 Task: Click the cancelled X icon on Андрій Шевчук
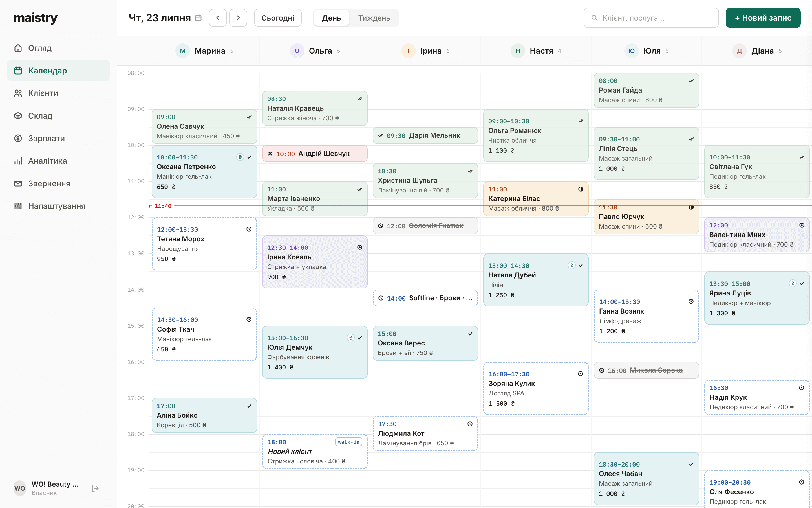click(x=270, y=154)
